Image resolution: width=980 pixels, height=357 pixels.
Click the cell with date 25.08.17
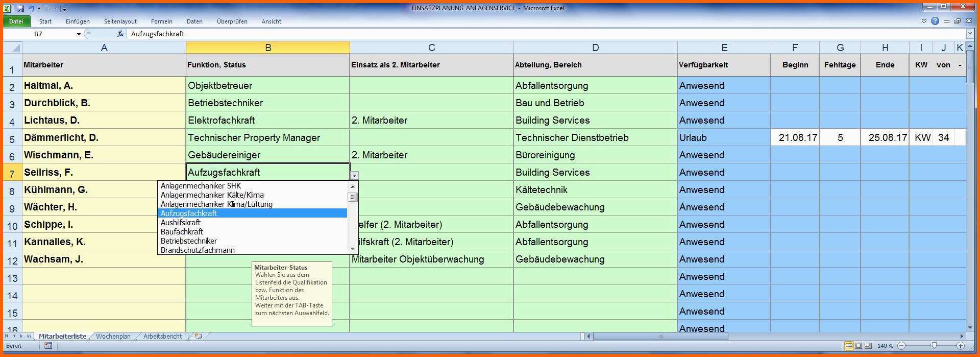pos(885,137)
